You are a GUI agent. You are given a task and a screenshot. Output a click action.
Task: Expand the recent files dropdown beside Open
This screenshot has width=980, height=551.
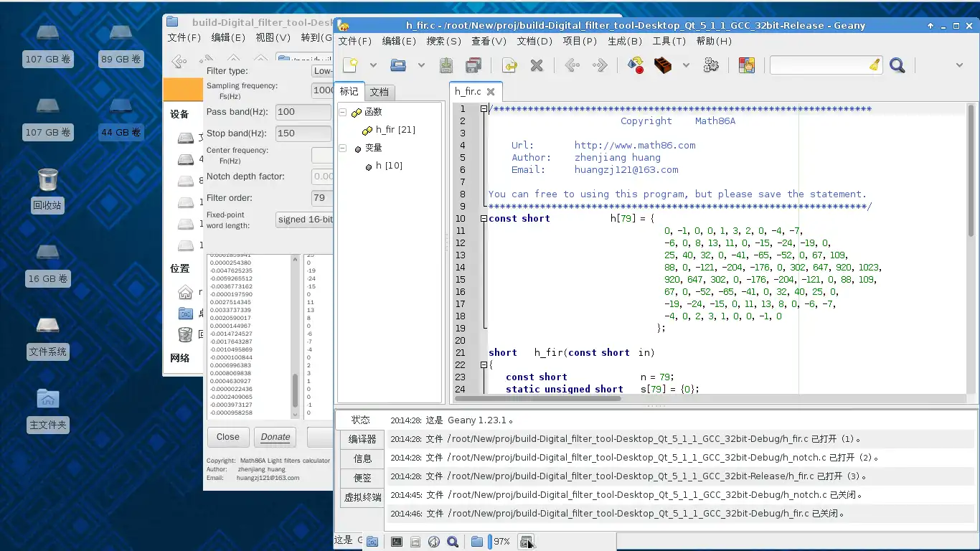pos(421,65)
